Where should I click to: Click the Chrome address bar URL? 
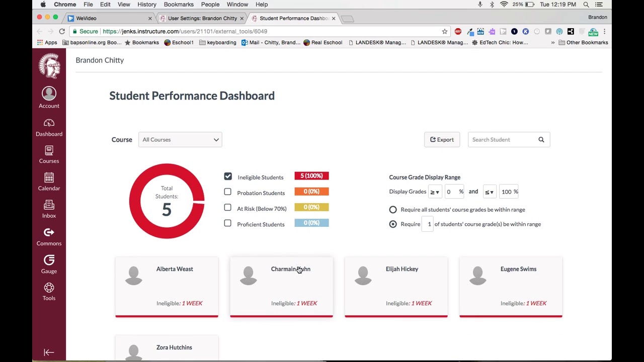(185, 31)
